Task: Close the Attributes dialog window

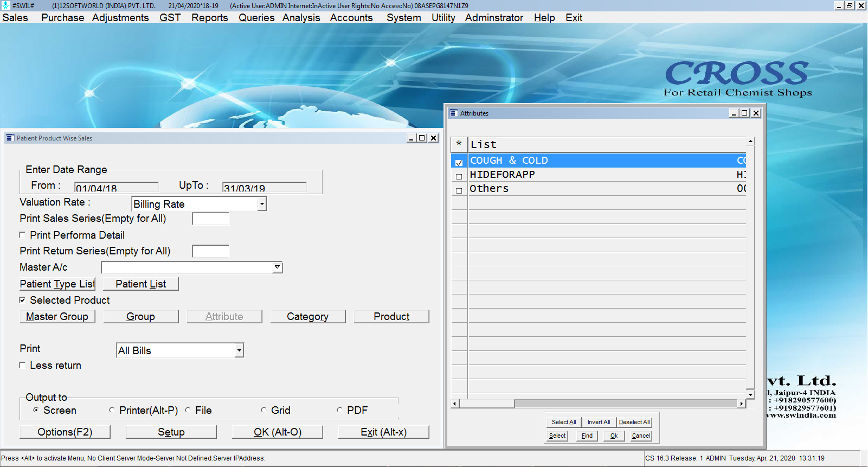Action: [756, 113]
